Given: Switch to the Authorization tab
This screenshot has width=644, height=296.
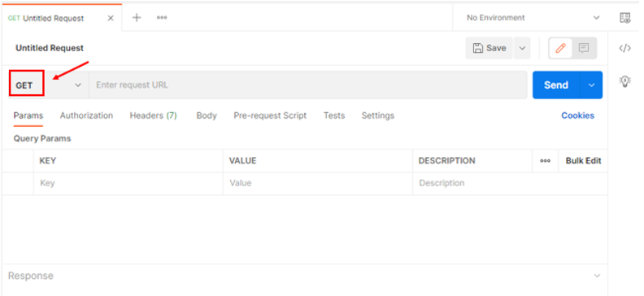Looking at the screenshot, I should tap(86, 115).
